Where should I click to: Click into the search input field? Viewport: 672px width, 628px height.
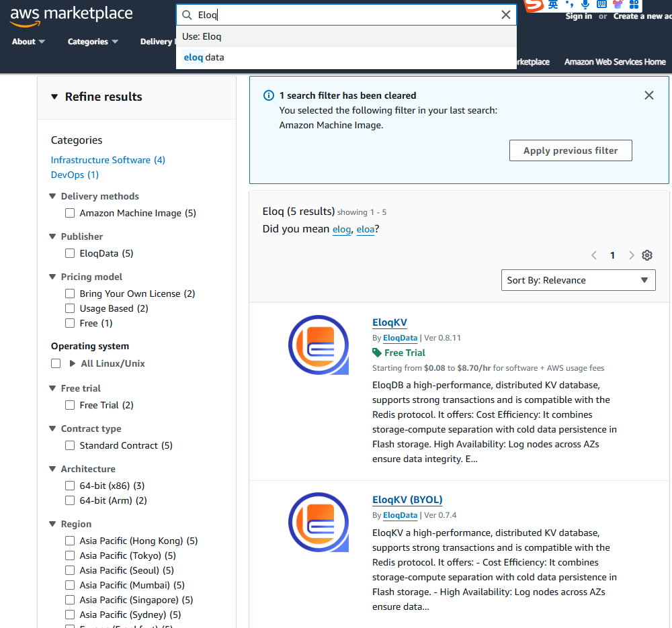(346, 15)
